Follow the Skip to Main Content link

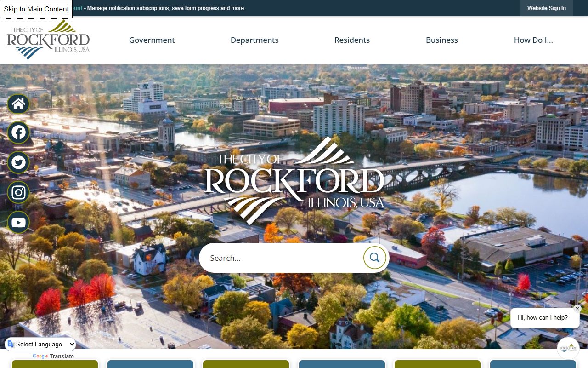[x=36, y=9]
